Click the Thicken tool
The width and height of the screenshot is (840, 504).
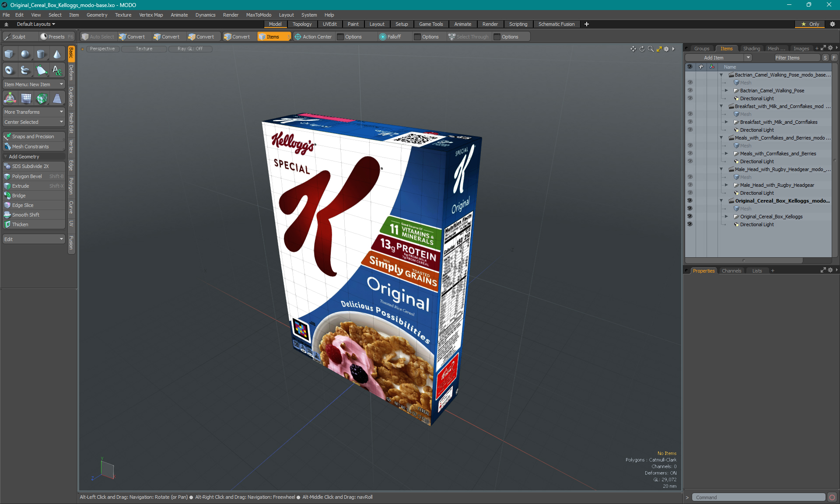click(x=34, y=224)
